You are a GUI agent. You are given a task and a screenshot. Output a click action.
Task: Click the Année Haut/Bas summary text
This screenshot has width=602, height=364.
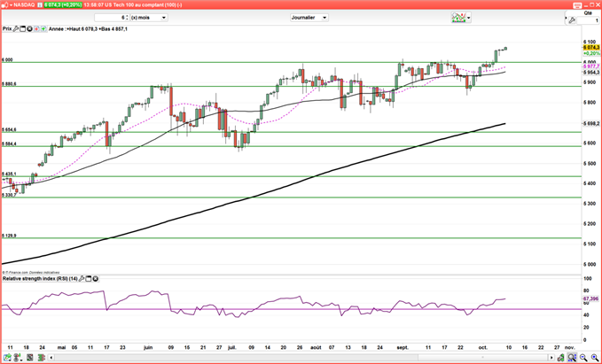click(x=89, y=28)
